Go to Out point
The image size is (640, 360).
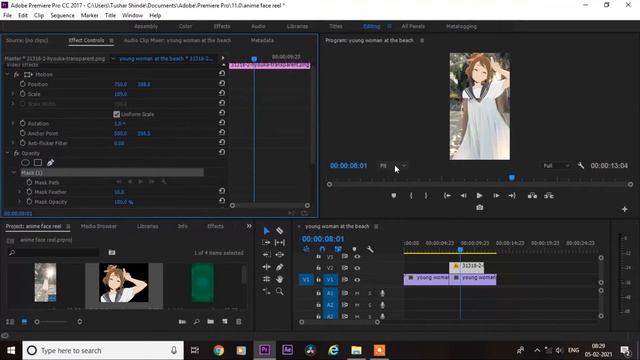[512, 196]
